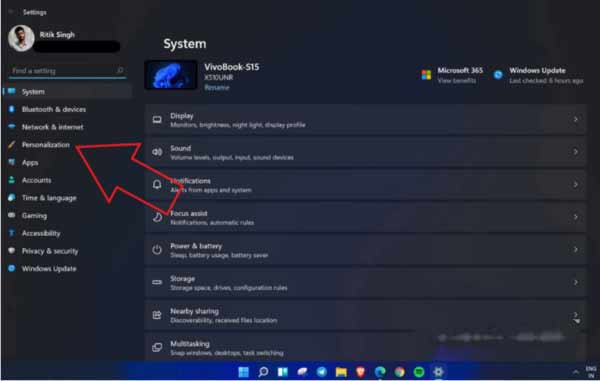
Task: Open the Display settings row
Action: [365, 120]
